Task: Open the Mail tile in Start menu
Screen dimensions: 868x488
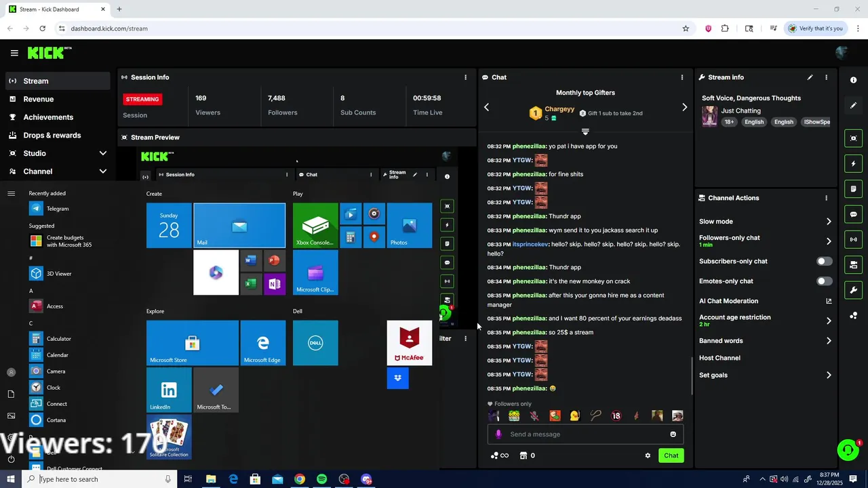Action: coord(239,226)
